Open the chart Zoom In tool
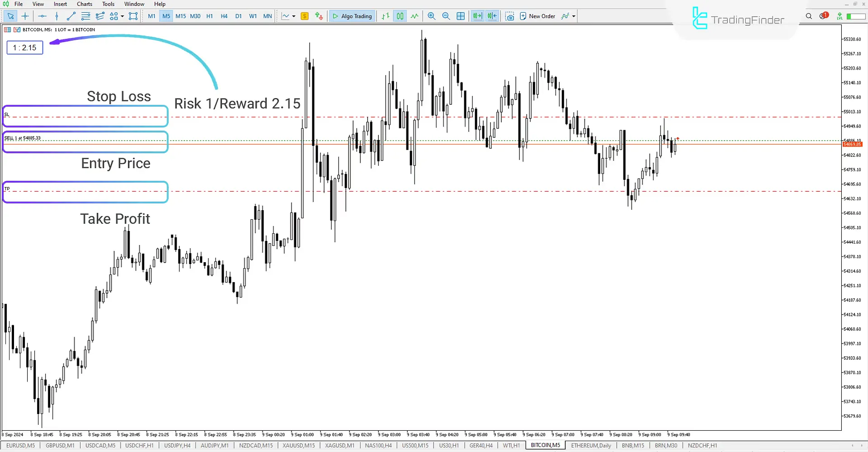 [431, 16]
